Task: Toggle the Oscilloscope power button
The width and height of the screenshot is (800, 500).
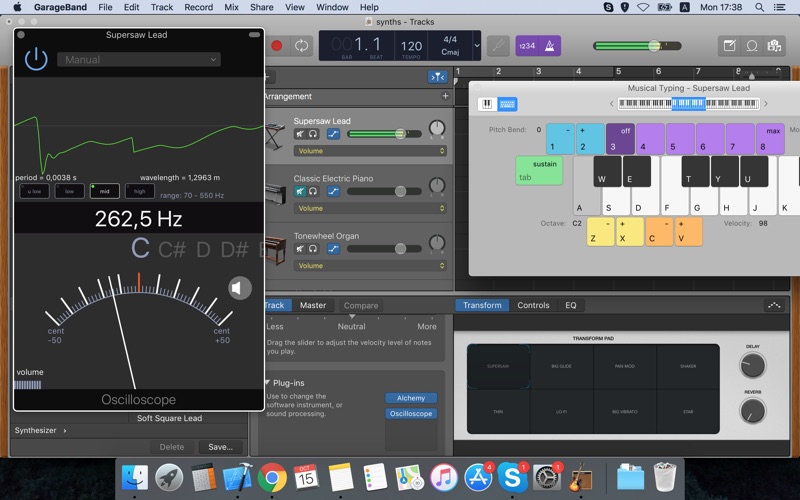Action: pos(36,59)
